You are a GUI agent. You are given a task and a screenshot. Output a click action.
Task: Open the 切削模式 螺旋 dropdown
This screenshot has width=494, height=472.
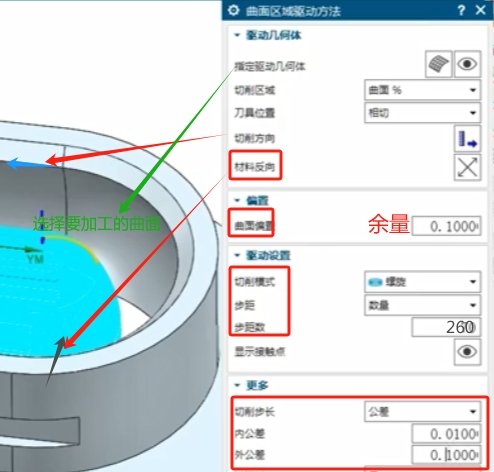(x=423, y=282)
